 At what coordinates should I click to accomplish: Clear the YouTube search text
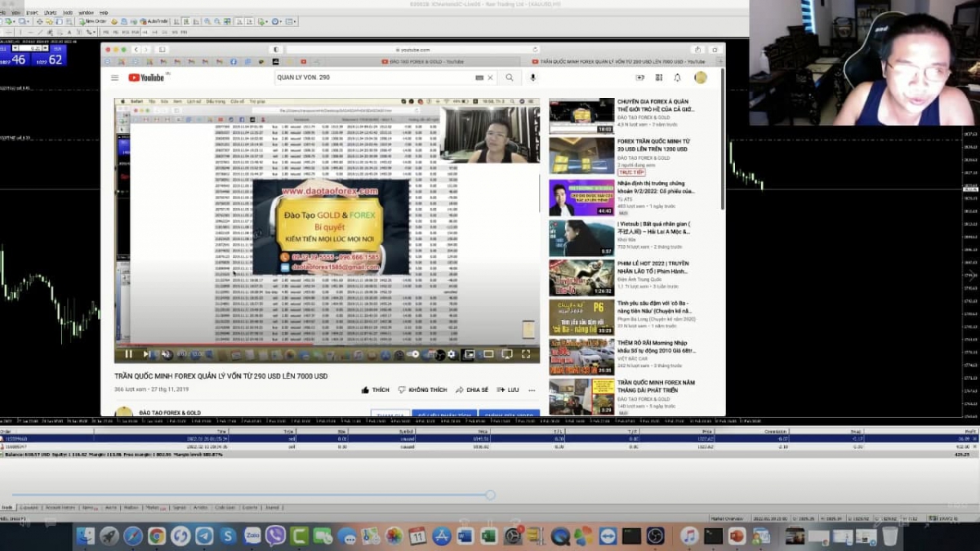click(490, 78)
